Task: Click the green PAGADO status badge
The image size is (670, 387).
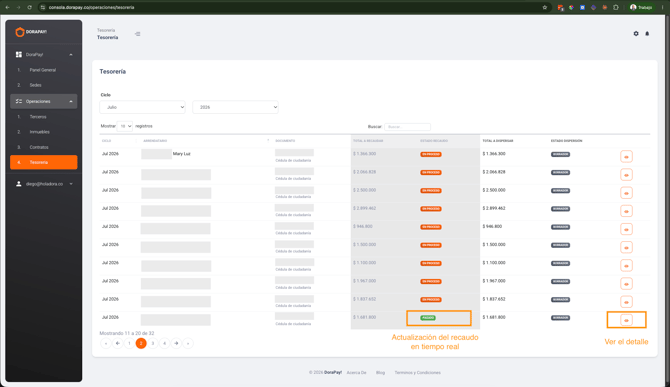Action: point(428,318)
